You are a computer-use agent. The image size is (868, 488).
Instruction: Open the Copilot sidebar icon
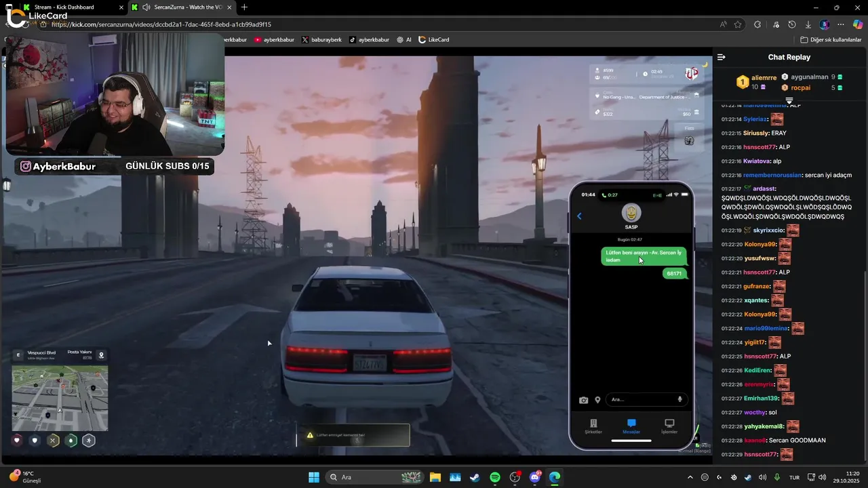point(858,24)
